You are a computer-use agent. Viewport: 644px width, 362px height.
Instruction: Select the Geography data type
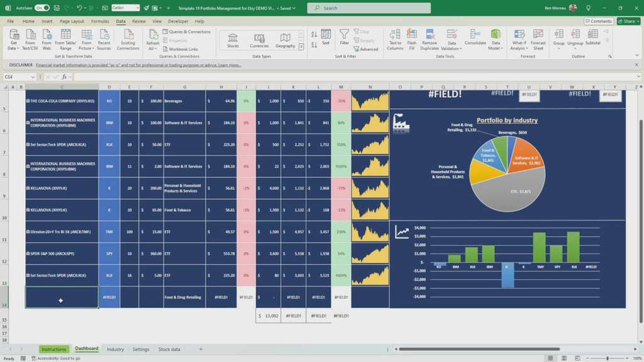[285, 40]
